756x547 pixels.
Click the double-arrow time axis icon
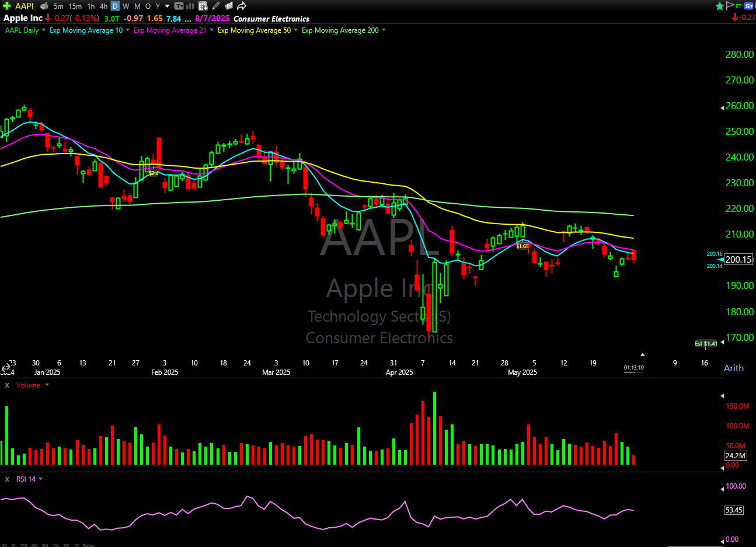(x=6, y=368)
